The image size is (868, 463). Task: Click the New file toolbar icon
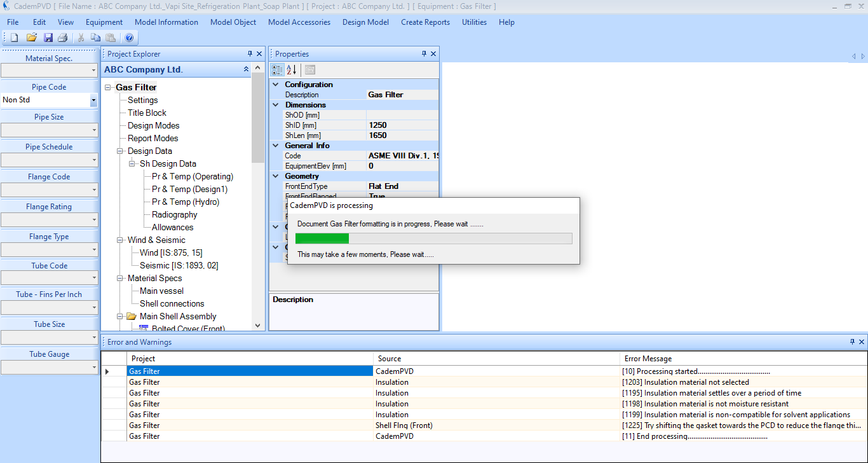(x=15, y=38)
